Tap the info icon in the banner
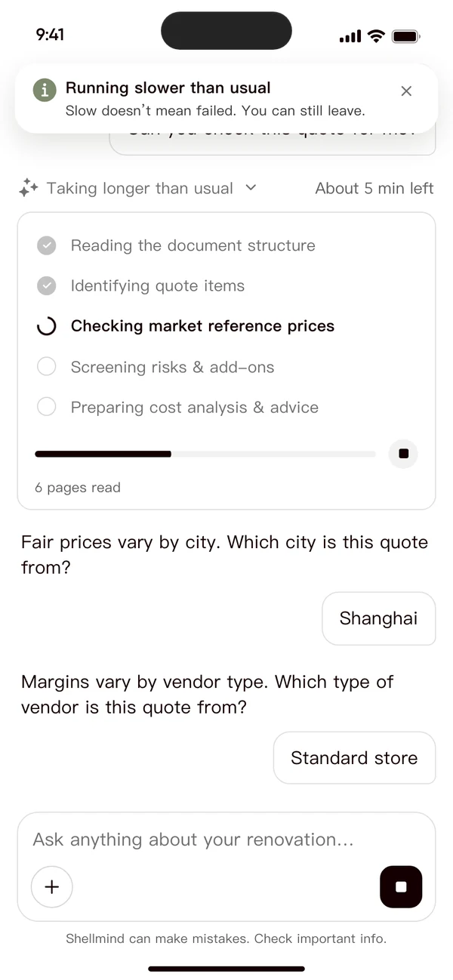Screen dimensions: 453x980 [45, 90]
